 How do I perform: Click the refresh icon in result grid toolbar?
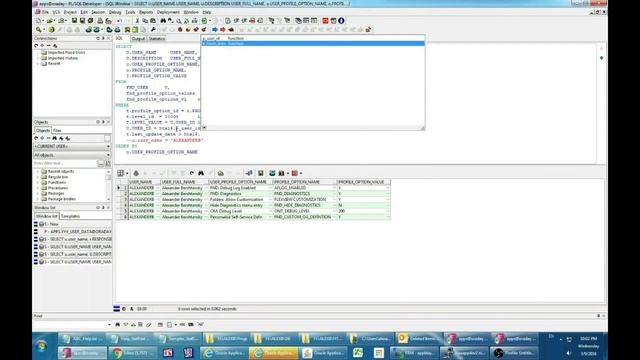(192, 173)
